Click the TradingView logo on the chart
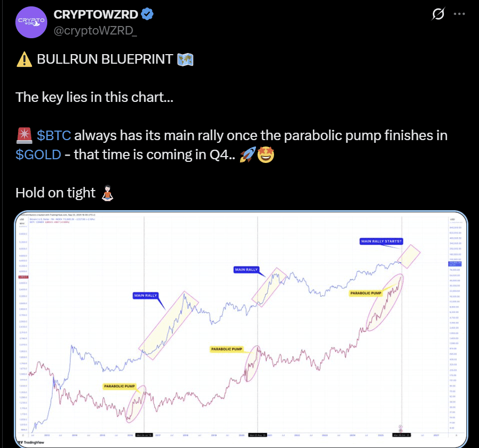The width and height of the screenshot is (479, 448). [32, 442]
